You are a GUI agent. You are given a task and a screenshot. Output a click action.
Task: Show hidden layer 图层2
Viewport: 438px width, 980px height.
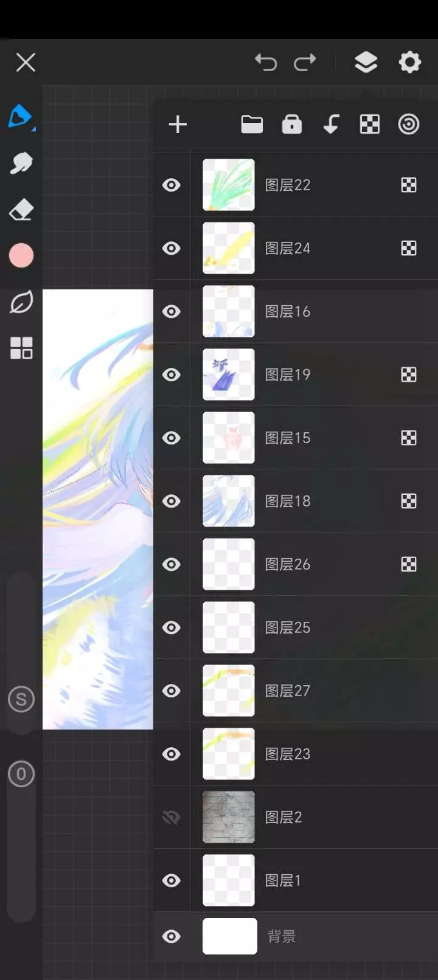coord(172,817)
